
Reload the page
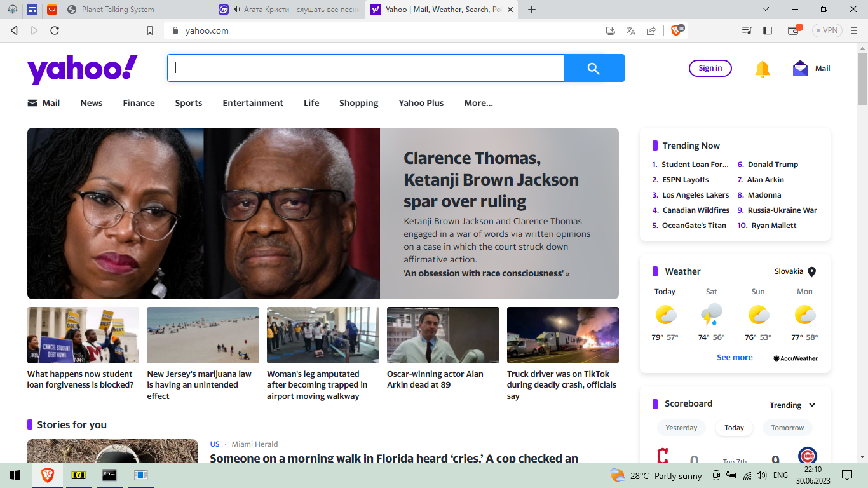point(55,30)
